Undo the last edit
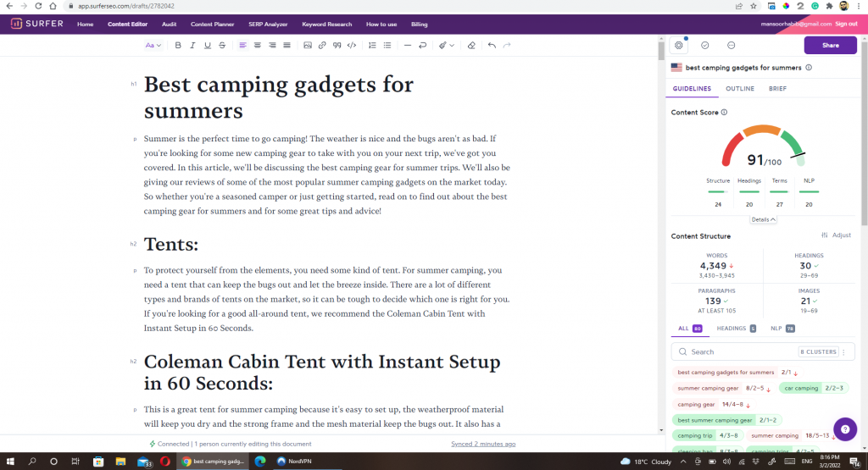The image size is (868, 470). [x=492, y=46]
